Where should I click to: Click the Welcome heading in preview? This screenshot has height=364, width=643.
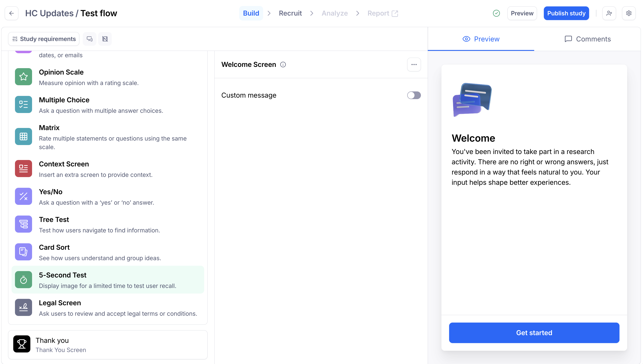[473, 138]
